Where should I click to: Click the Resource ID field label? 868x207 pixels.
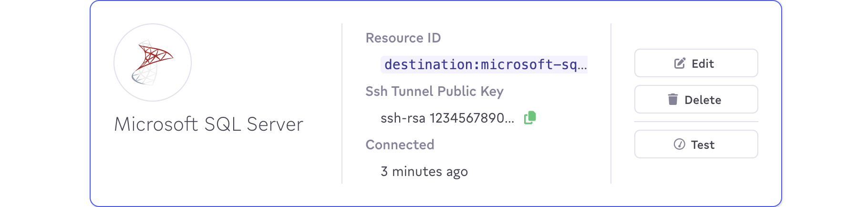403,38
